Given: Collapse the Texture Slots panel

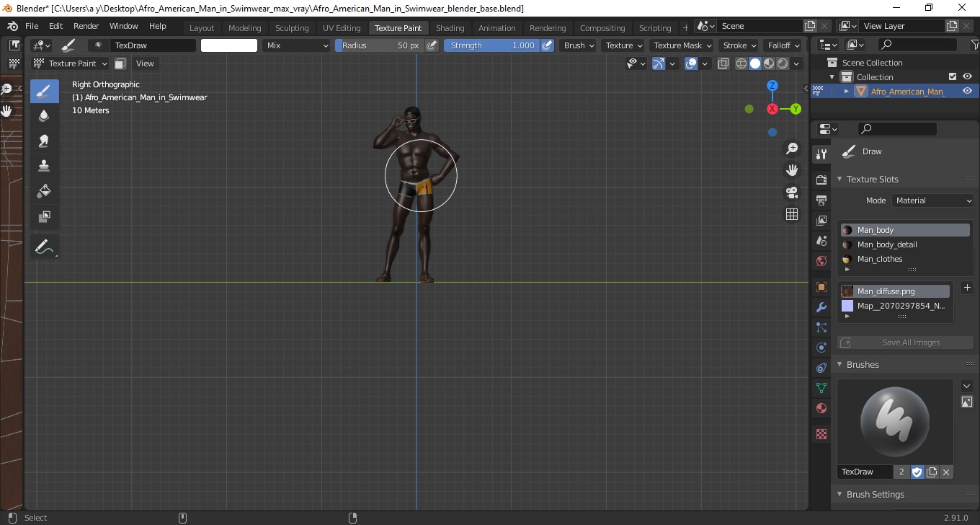Looking at the screenshot, I should click(x=839, y=179).
